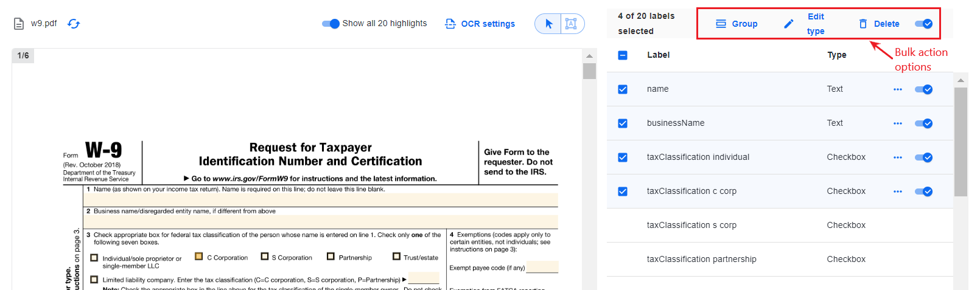Select the text region selection tool

(x=571, y=24)
